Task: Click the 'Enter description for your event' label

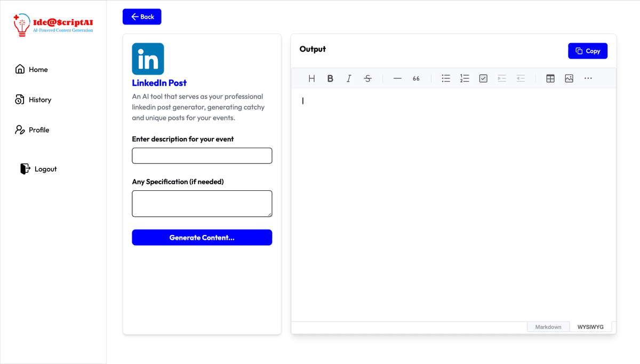Action: pyautogui.click(x=183, y=139)
